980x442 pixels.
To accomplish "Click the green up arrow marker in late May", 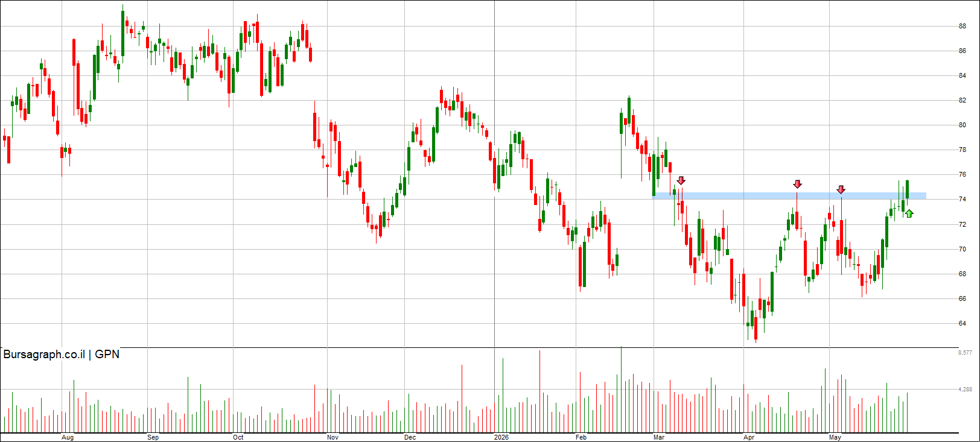I will click(909, 213).
